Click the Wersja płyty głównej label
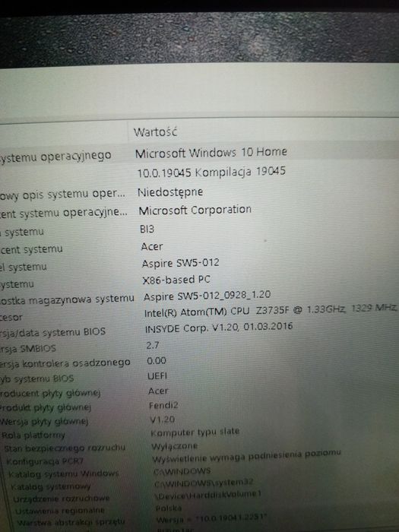 pyautogui.click(x=44, y=421)
